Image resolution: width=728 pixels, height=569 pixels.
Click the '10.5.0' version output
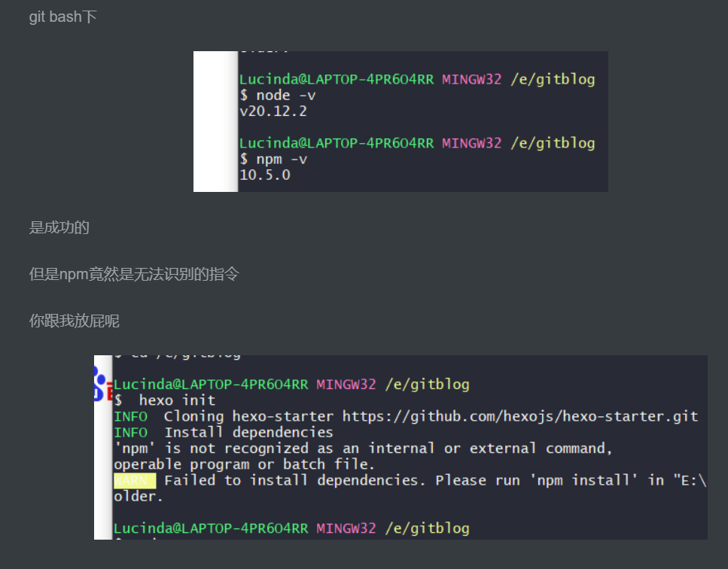point(265,175)
